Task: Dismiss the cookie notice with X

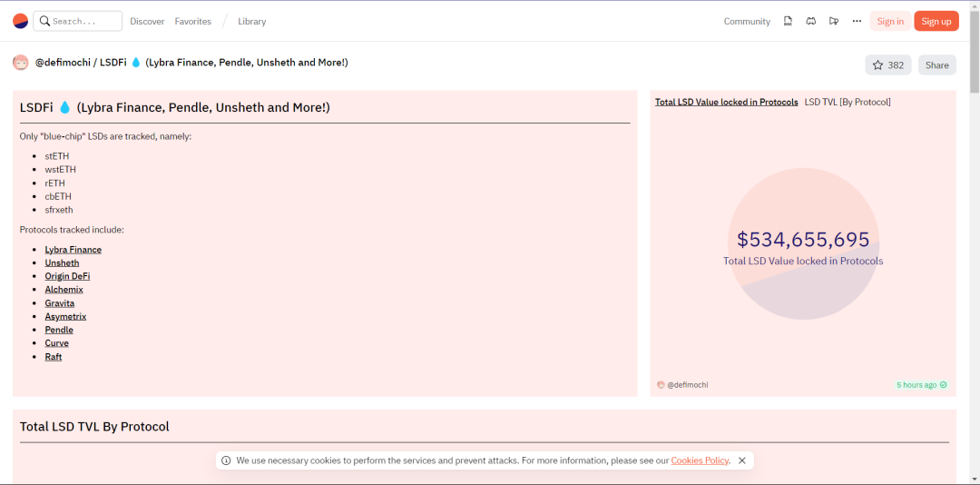Action: point(742,460)
